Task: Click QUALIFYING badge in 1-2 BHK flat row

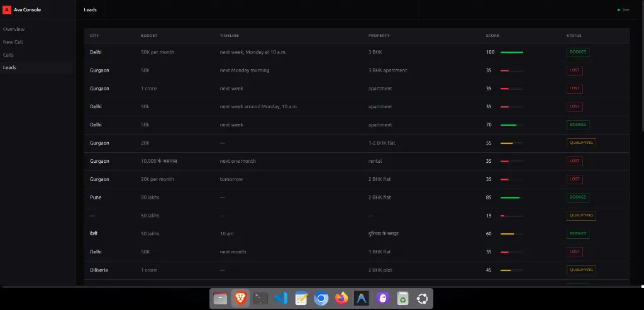Action: coord(581,143)
